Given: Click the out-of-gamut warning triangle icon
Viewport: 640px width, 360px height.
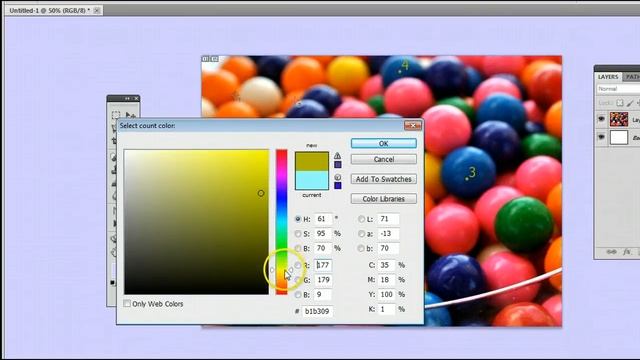Looking at the screenshot, I should (338, 156).
